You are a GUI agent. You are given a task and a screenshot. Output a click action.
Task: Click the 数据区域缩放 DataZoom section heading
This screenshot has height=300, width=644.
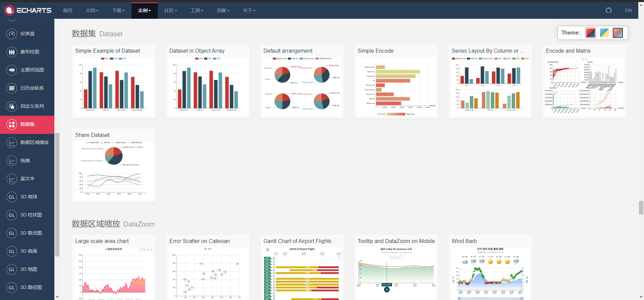(113, 224)
